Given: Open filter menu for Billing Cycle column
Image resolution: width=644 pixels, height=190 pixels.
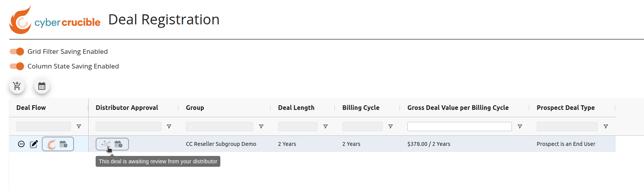Looking at the screenshot, I should coord(391,127).
